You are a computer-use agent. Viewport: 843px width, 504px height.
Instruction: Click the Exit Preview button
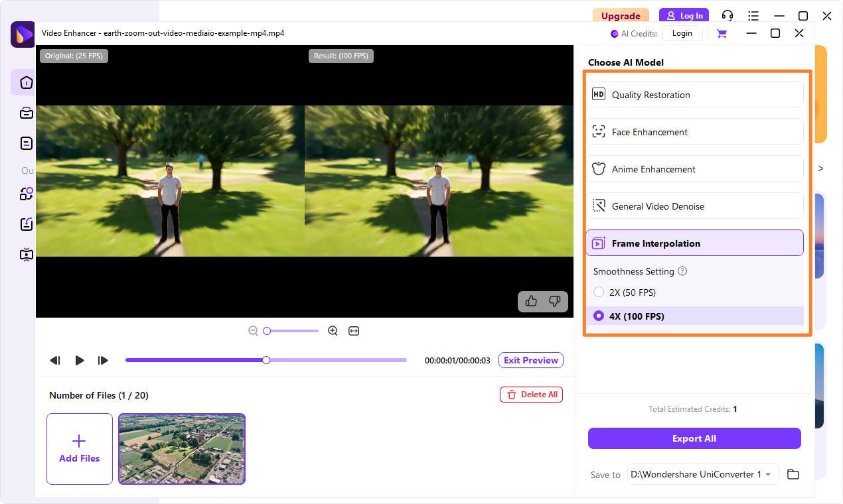point(531,360)
